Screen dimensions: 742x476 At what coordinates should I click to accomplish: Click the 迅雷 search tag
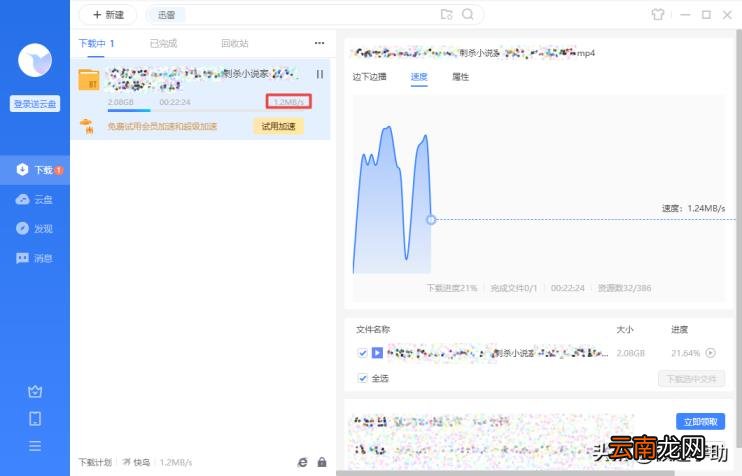166,15
